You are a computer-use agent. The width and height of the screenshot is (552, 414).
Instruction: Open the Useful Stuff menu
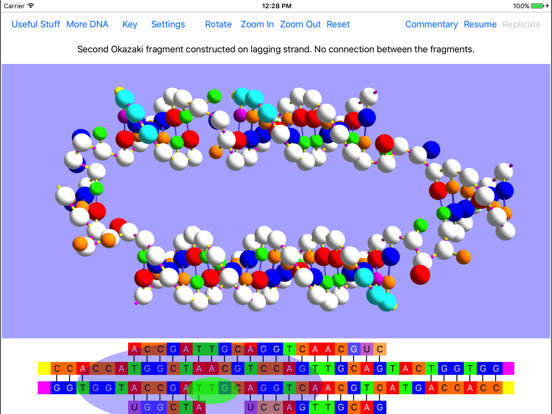pyautogui.click(x=36, y=24)
